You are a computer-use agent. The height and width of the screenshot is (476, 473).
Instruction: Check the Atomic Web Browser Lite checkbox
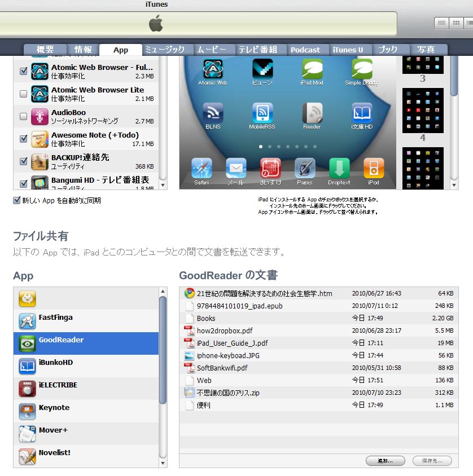pos(23,94)
